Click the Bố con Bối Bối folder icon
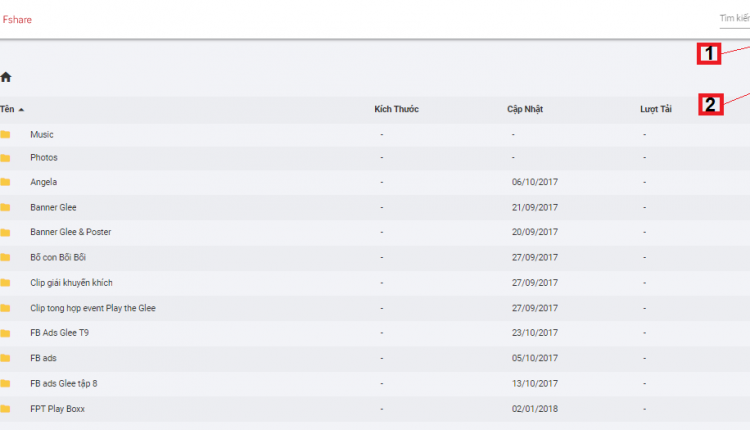Screen dimensions: 750x430 [x=5, y=257]
